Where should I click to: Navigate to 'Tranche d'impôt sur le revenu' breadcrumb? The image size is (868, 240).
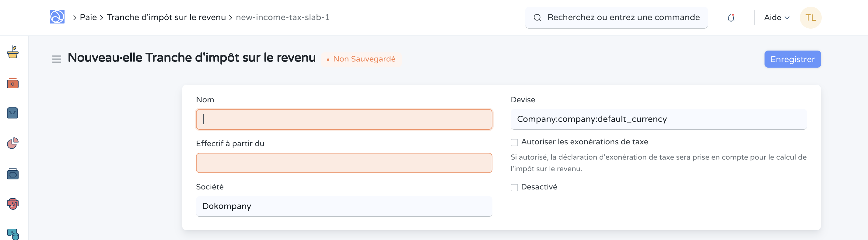166,17
